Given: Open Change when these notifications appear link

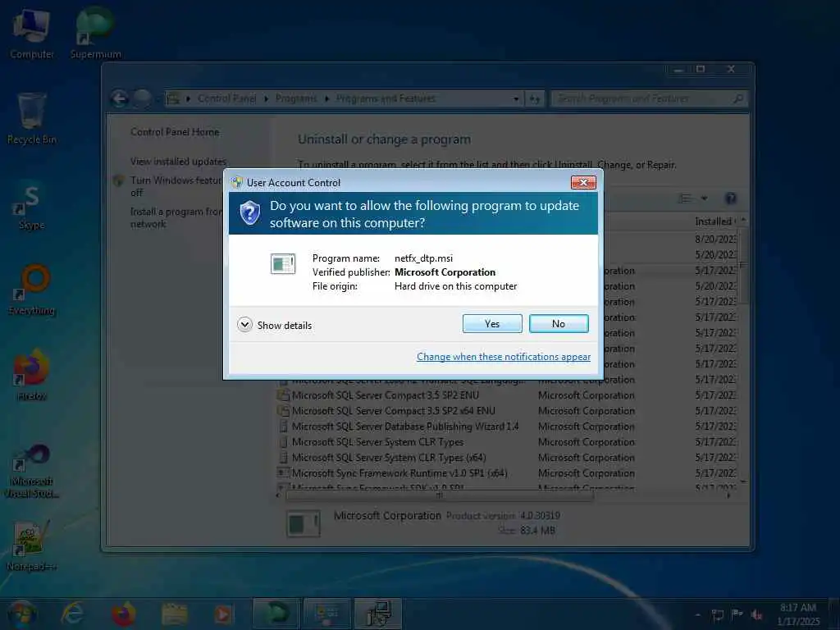Looking at the screenshot, I should 504,357.
